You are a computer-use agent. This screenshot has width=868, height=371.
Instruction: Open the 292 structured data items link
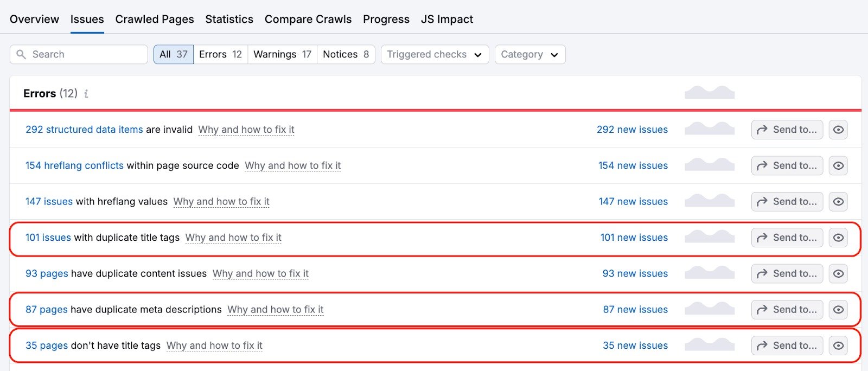pos(84,130)
